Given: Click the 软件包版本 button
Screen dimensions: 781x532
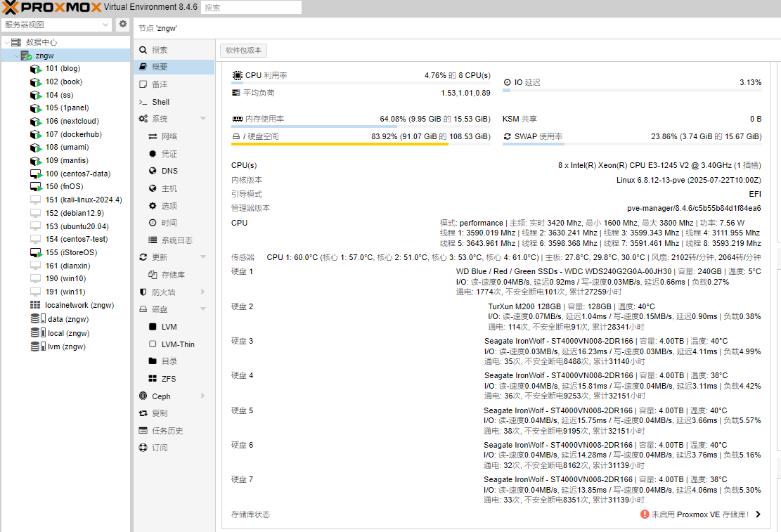Looking at the screenshot, I should 243,51.
